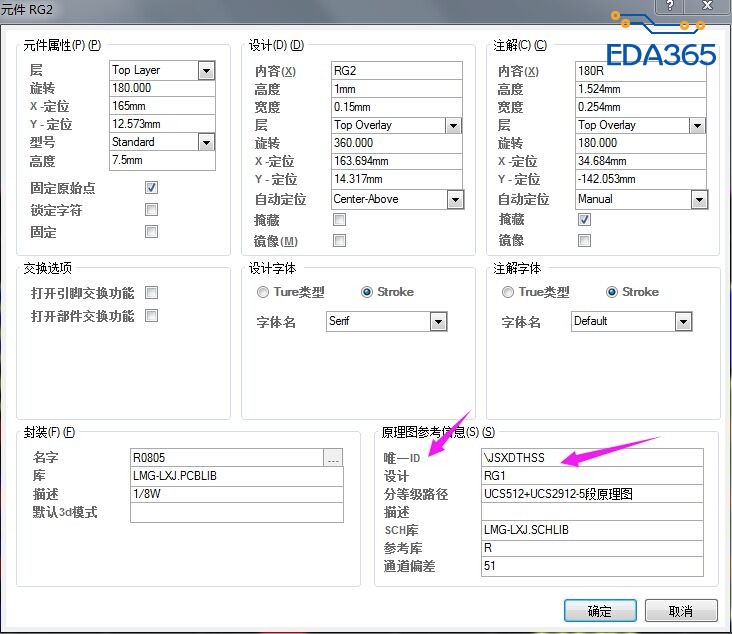This screenshot has height=634, width=732.
Task: Open Center-Above auto-position dropdown
Action: click(x=455, y=200)
